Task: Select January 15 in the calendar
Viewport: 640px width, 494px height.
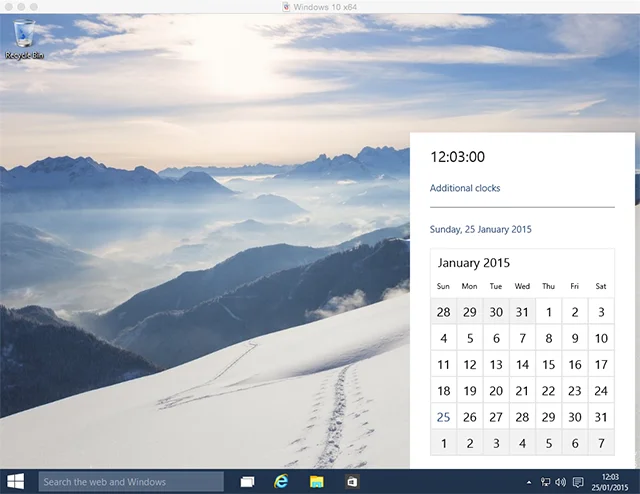Action: (x=549, y=365)
